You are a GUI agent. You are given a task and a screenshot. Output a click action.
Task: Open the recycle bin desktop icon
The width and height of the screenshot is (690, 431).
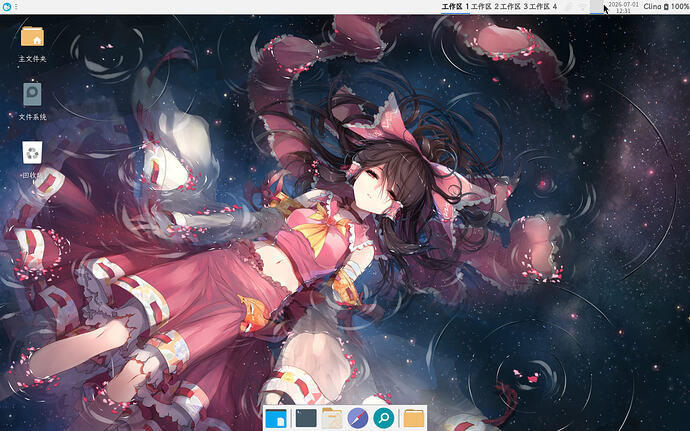(32, 152)
